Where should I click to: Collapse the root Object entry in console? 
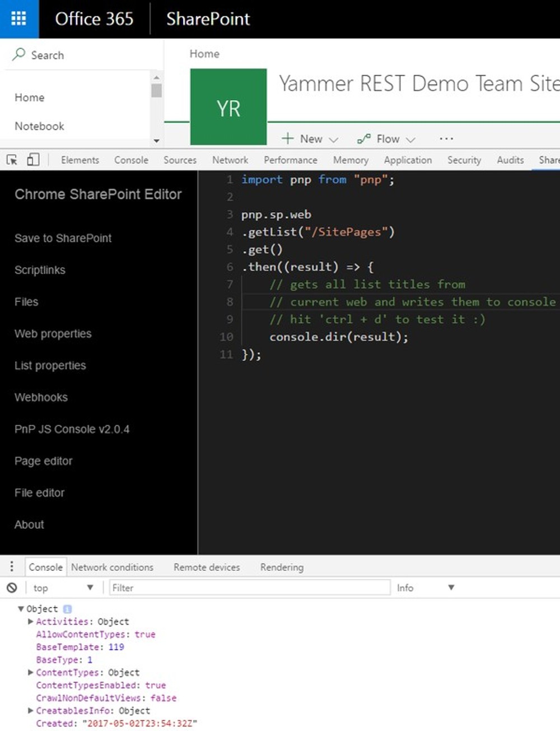[21, 609]
